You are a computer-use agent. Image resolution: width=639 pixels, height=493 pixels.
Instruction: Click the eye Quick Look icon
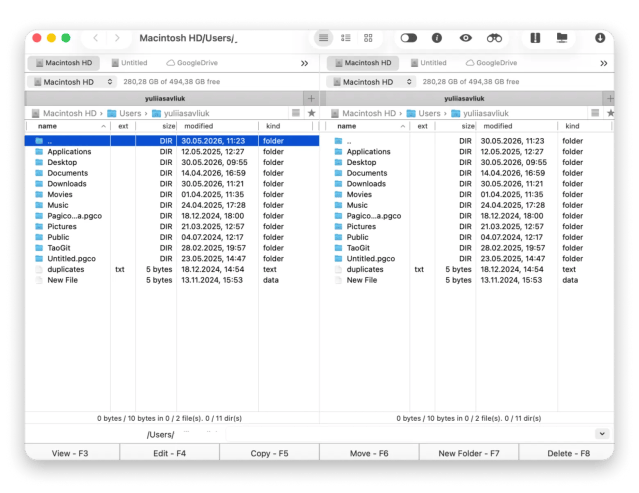466,38
